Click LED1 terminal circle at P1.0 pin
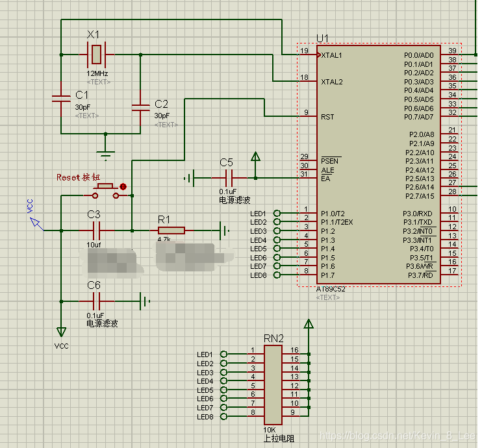Screen dimensions: 482x448 click(277, 213)
